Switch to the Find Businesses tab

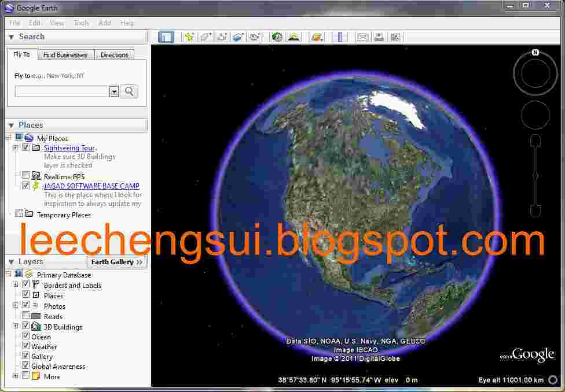[x=65, y=55]
